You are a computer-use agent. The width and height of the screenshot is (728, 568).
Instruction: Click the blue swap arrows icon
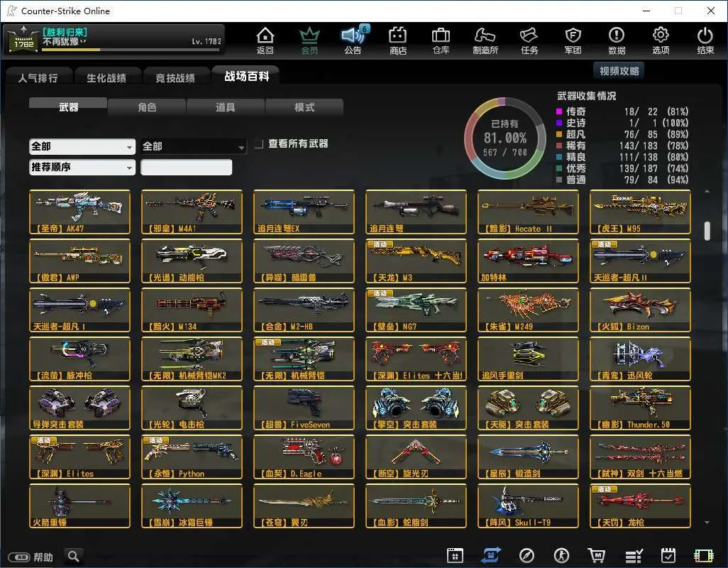[x=492, y=555]
